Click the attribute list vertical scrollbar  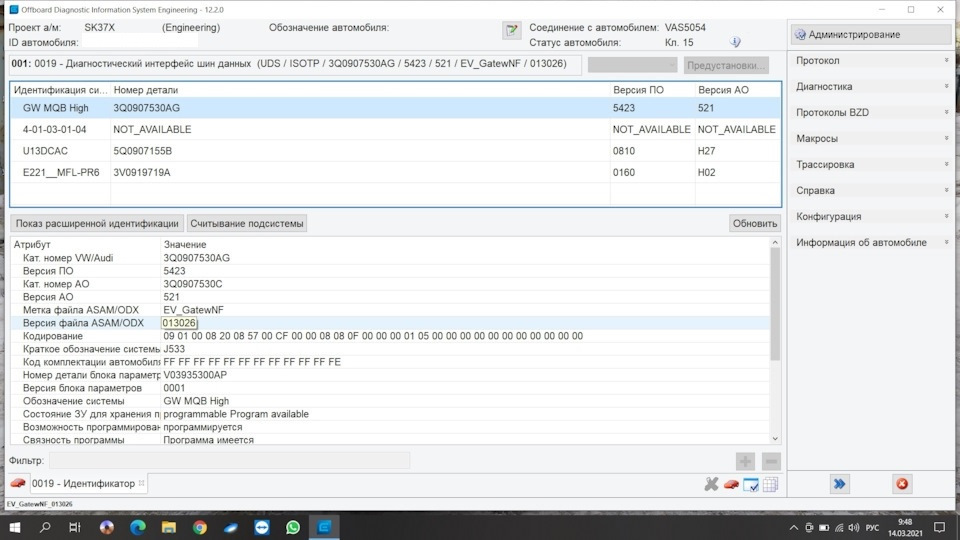(775, 304)
